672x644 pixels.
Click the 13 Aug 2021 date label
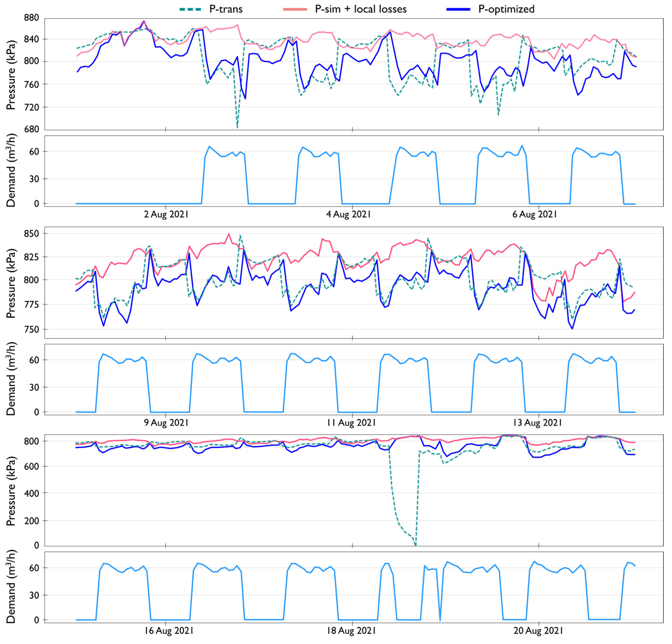click(537, 423)
